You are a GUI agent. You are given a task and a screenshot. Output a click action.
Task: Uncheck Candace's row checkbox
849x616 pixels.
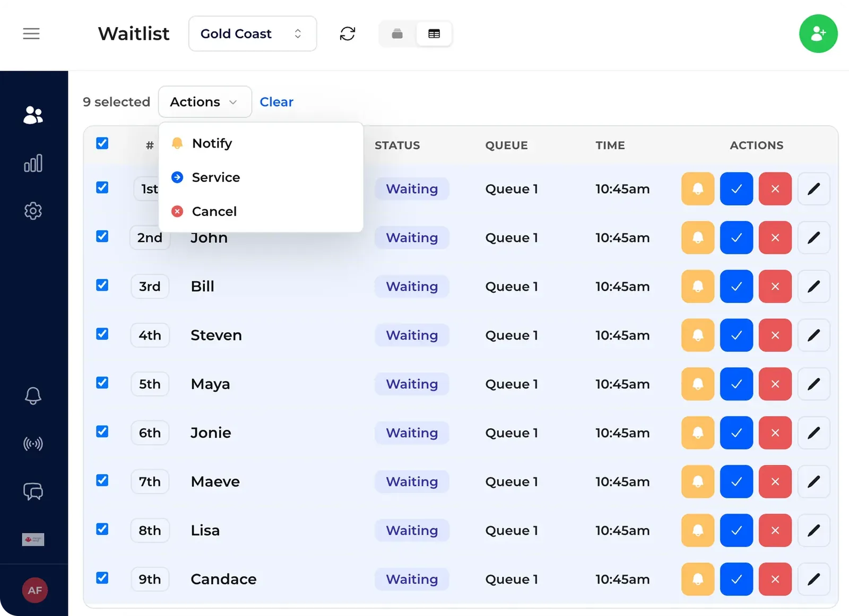[x=102, y=578]
